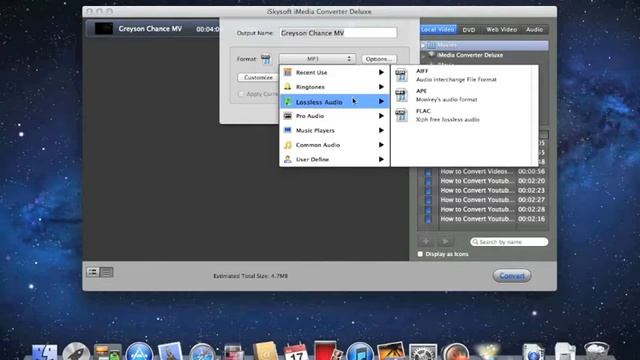The height and width of the screenshot is (360, 640).
Task: Expand the User Define submenu arrow
Action: point(381,159)
